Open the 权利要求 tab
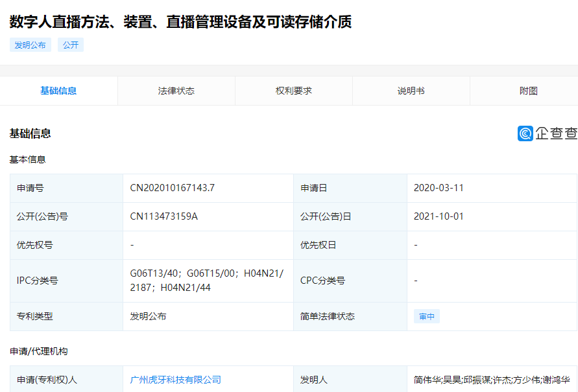The width and height of the screenshot is (578, 392). click(293, 91)
